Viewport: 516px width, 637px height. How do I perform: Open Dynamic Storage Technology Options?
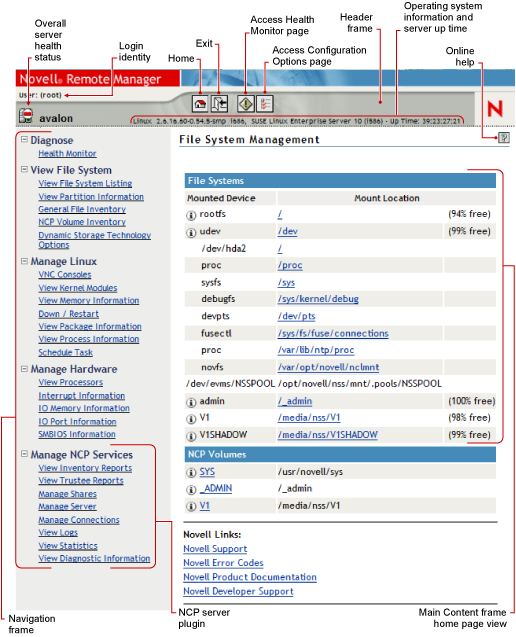click(95, 240)
